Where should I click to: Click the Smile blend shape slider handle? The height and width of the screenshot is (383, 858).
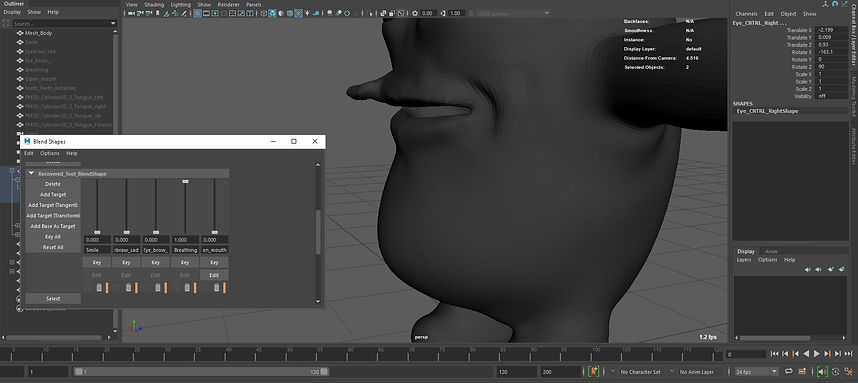(97, 232)
